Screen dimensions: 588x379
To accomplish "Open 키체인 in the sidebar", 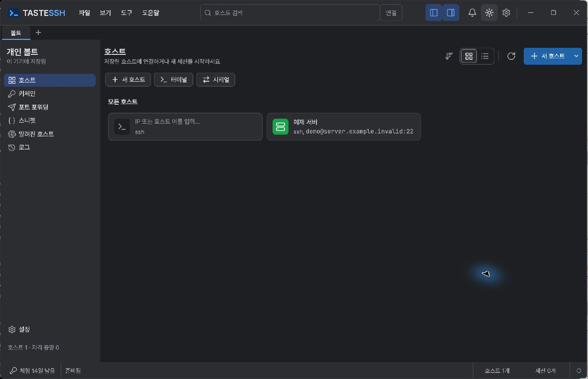I will click(50, 94).
